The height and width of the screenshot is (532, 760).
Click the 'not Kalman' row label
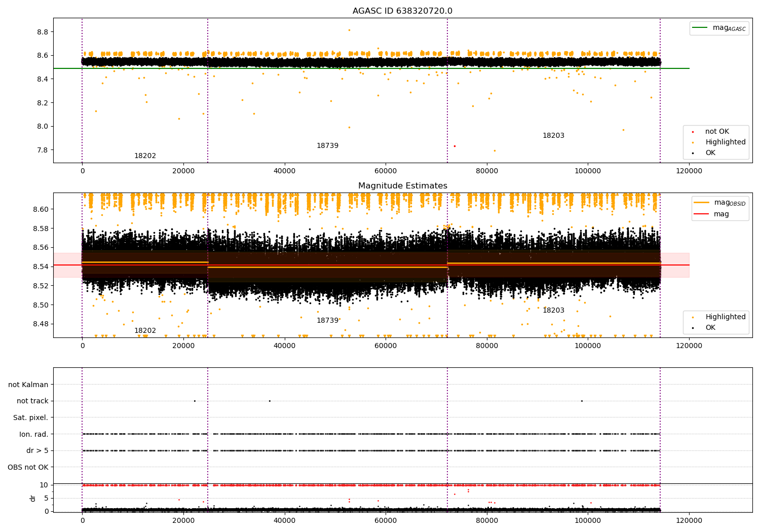tap(28, 385)
